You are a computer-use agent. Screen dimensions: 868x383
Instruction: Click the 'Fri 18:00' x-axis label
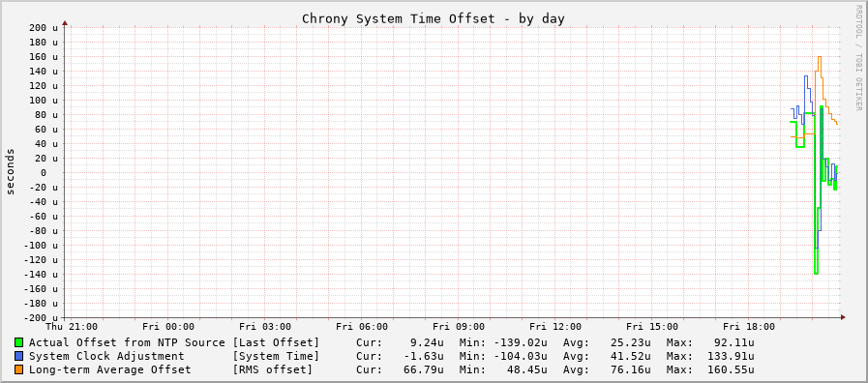[x=750, y=327]
